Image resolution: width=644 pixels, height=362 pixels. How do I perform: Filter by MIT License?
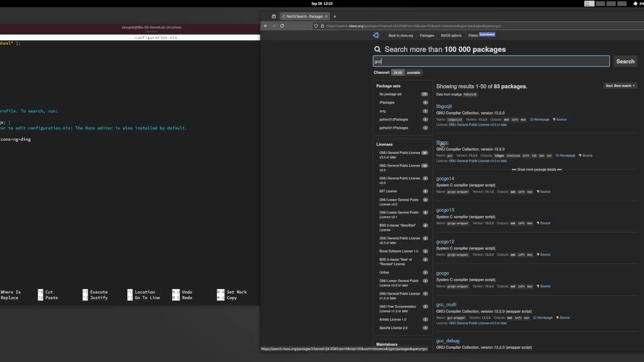pyautogui.click(x=403, y=191)
